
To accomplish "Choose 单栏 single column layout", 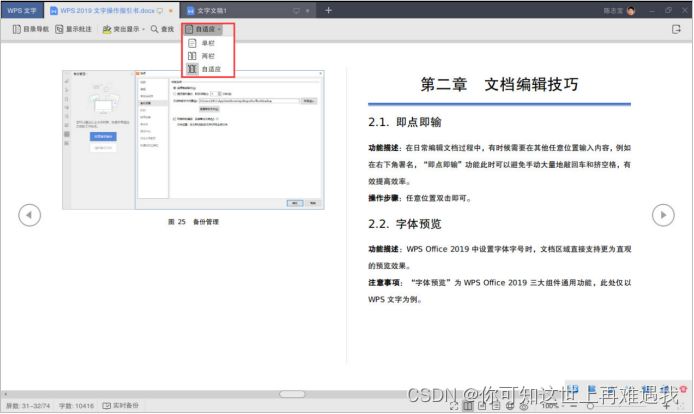I will [208, 43].
